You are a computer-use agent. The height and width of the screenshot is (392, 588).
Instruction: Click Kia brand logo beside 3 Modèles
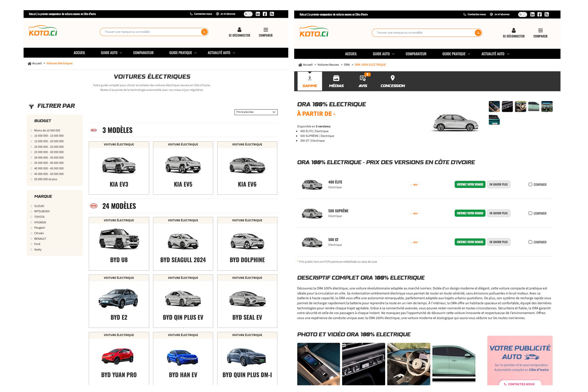click(94, 130)
